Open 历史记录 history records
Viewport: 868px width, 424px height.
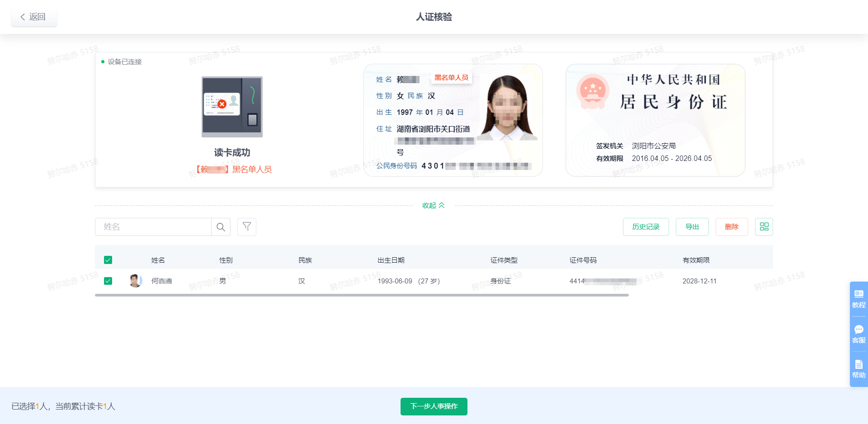[646, 227]
